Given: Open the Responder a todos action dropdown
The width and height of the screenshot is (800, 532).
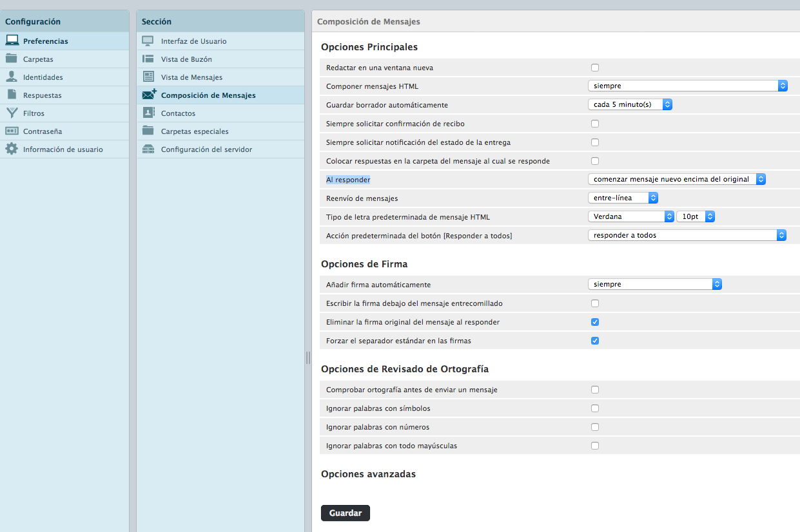Looking at the screenshot, I should [688, 235].
